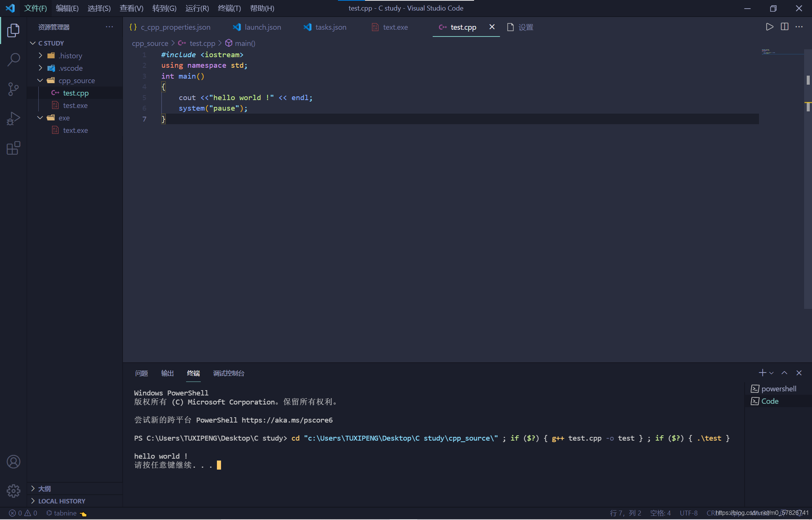Open the Accounts icon in the activity bar
The height and width of the screenshot is (520, 812).
pyautogui.click(x=14, y=462)
